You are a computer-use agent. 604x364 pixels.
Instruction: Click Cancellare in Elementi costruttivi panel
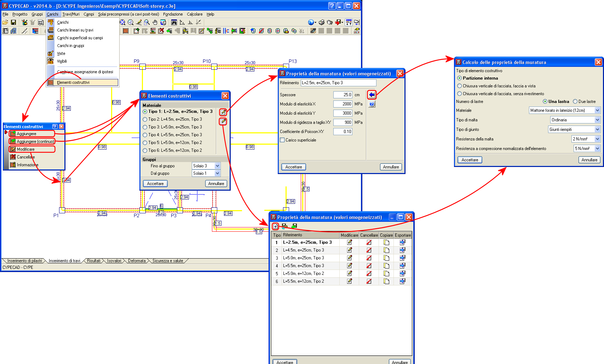tap(26, 157)
